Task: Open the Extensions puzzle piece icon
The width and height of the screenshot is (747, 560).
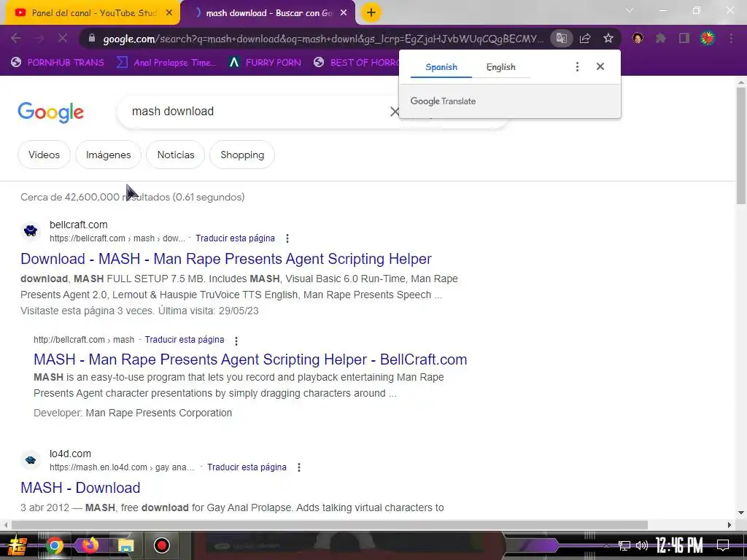Action: tap(661, 38)
